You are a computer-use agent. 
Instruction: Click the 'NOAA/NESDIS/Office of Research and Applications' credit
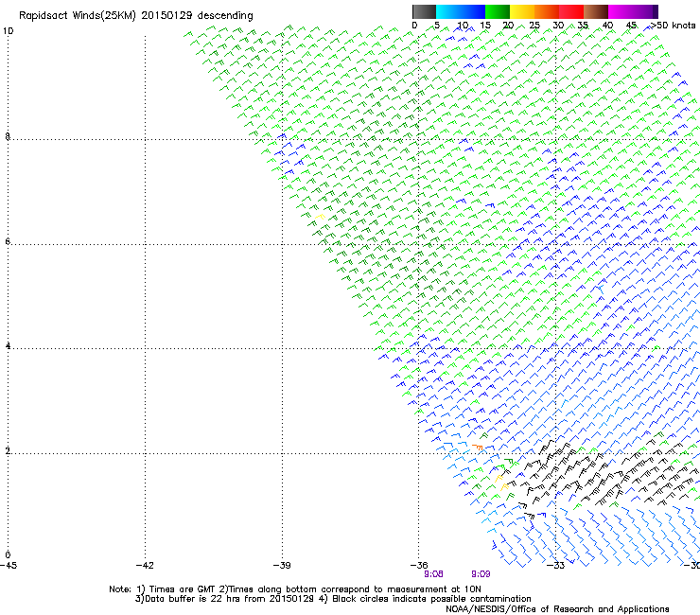557,609
